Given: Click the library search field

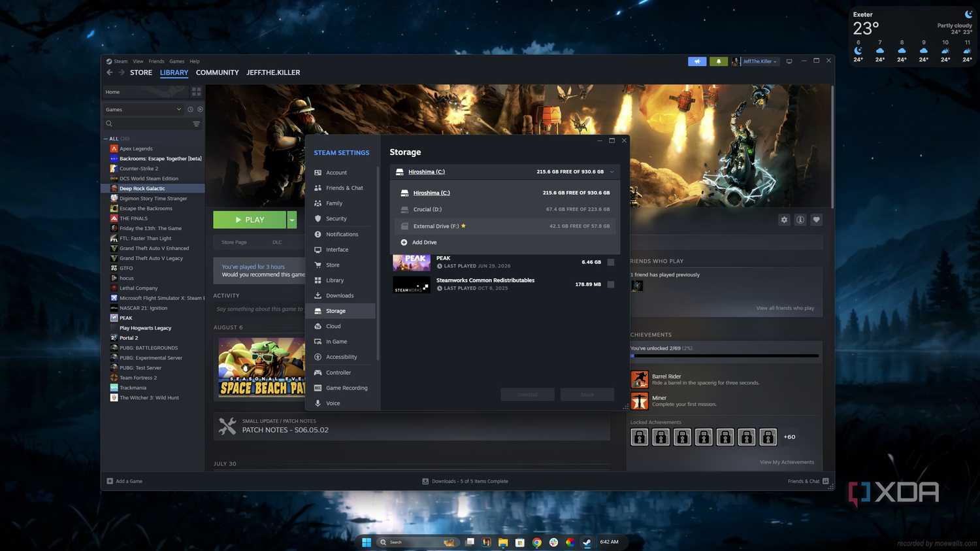Looking at the screenshot, I should (148, 124).
